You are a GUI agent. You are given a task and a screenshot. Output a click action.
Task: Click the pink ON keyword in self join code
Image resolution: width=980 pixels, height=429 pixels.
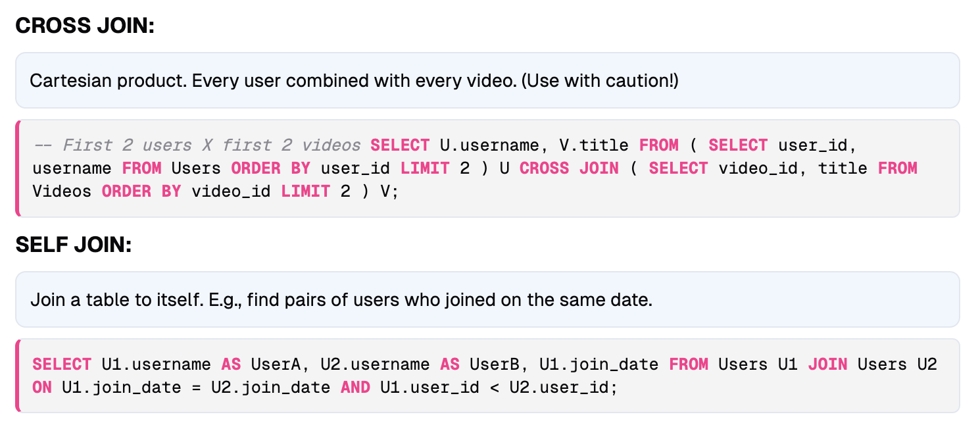[42, 388]
